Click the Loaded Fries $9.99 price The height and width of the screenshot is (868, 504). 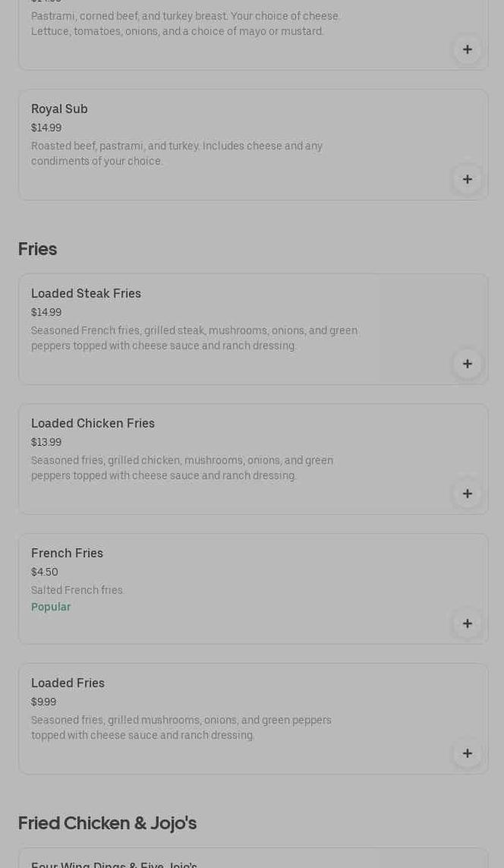[x=43, y=702]
